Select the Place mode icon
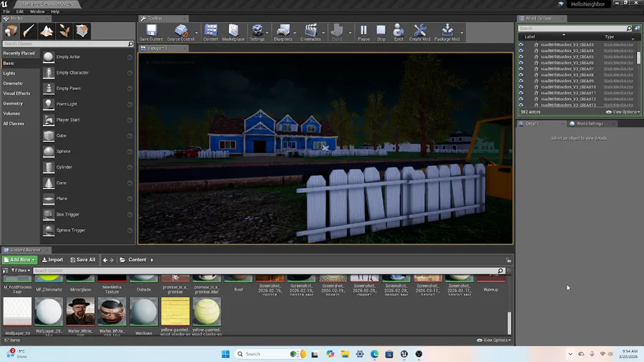644x362 pixels. [11, 31]
